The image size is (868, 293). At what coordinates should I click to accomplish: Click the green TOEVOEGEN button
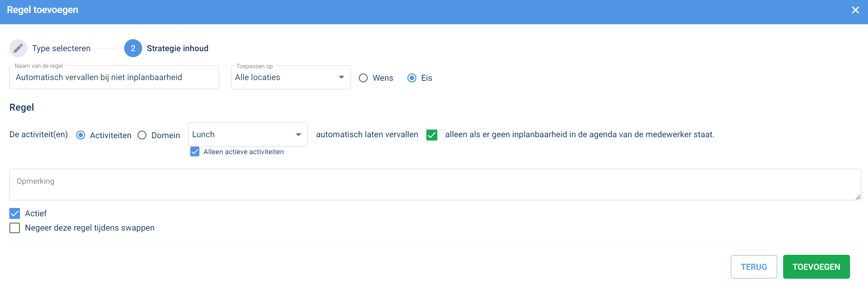click(816, 266)
